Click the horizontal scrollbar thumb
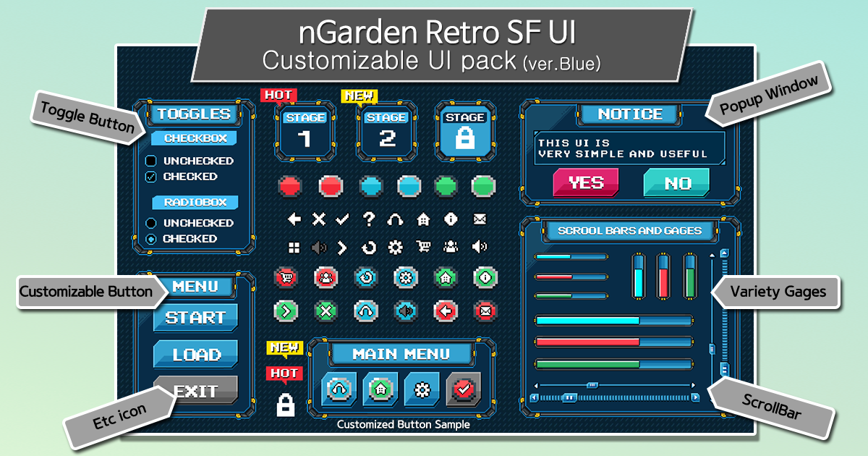The image size is (868, 456). pos(569,397)
